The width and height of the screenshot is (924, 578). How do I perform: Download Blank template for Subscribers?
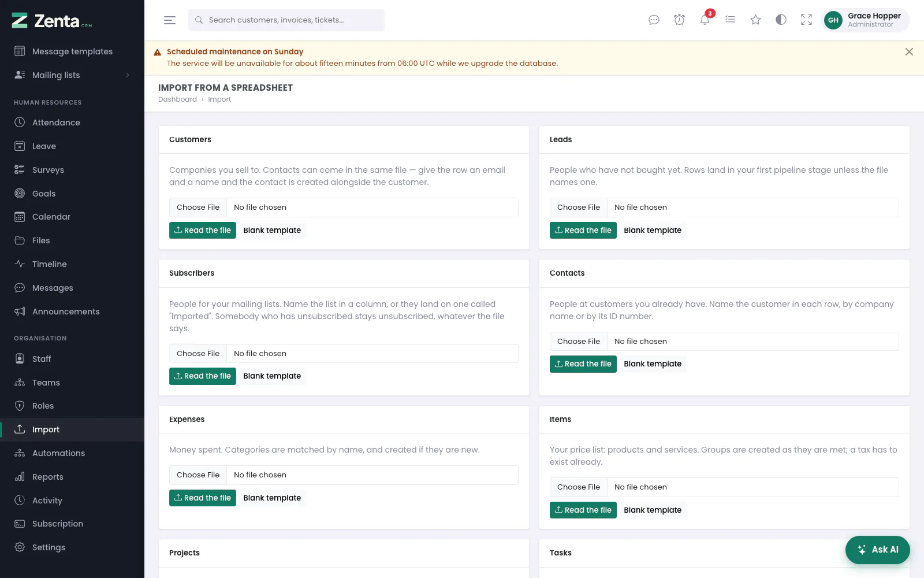(272, 376)
